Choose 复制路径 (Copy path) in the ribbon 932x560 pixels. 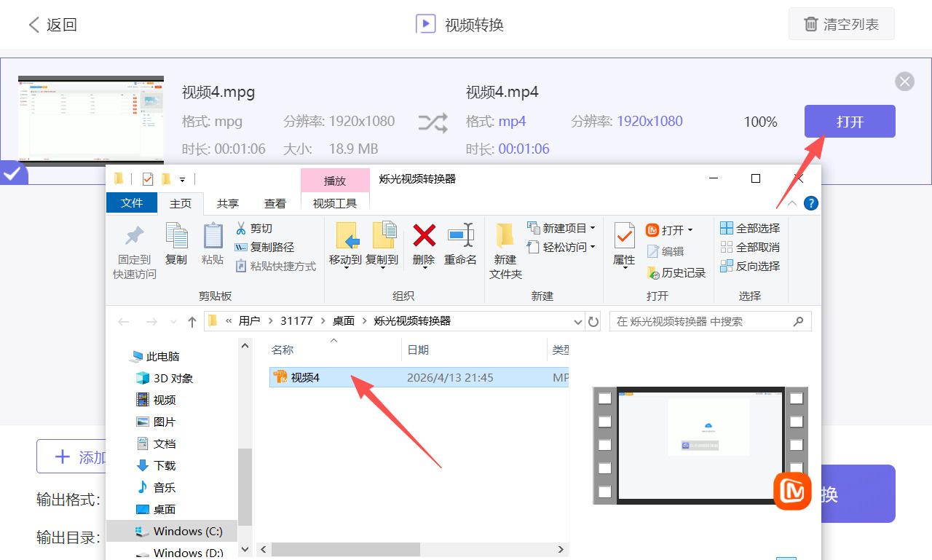click(264, 247)
